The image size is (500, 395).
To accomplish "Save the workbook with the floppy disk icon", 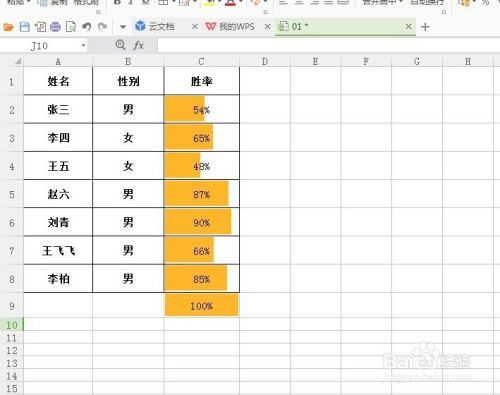I will (x=25, y=27).
